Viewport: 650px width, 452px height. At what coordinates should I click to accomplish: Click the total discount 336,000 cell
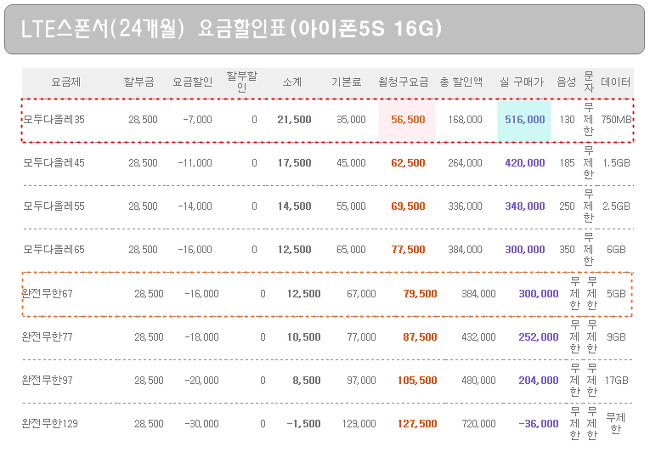click(x=465, y=206)
